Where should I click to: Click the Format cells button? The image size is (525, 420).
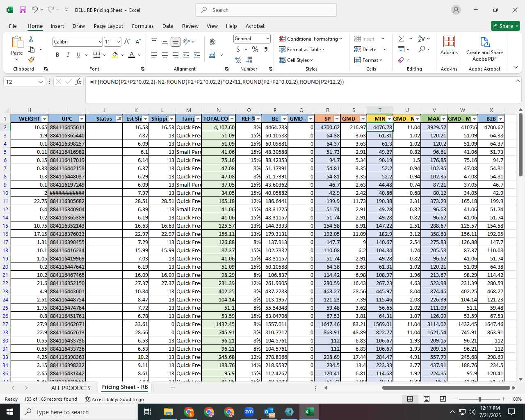click(x=368, y=60)
